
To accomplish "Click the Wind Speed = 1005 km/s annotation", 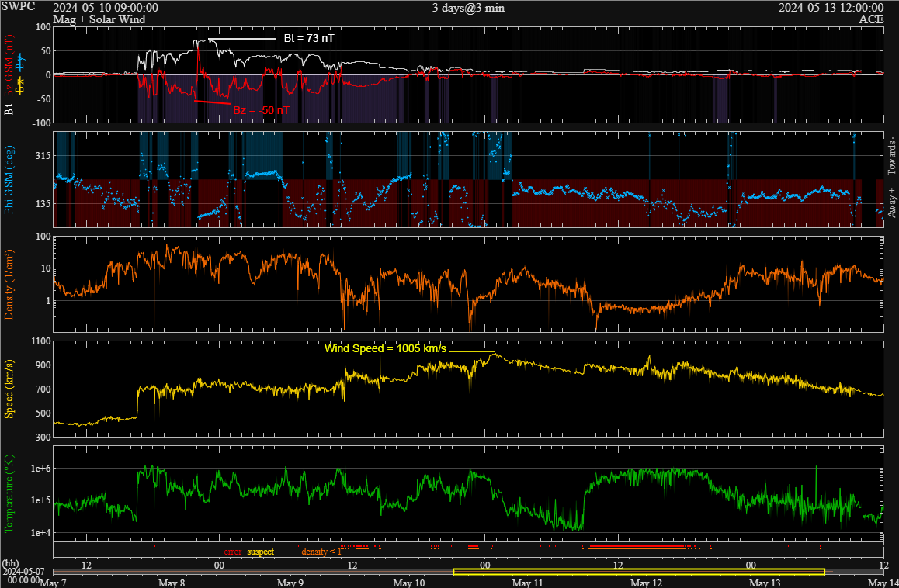I will [x=384, y=350].
